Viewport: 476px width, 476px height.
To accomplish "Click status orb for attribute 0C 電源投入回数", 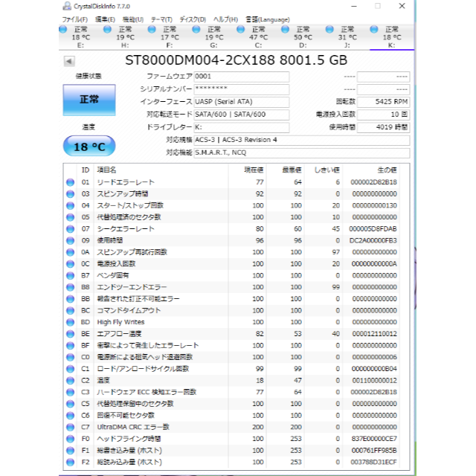I will click(x=70, y=264).
